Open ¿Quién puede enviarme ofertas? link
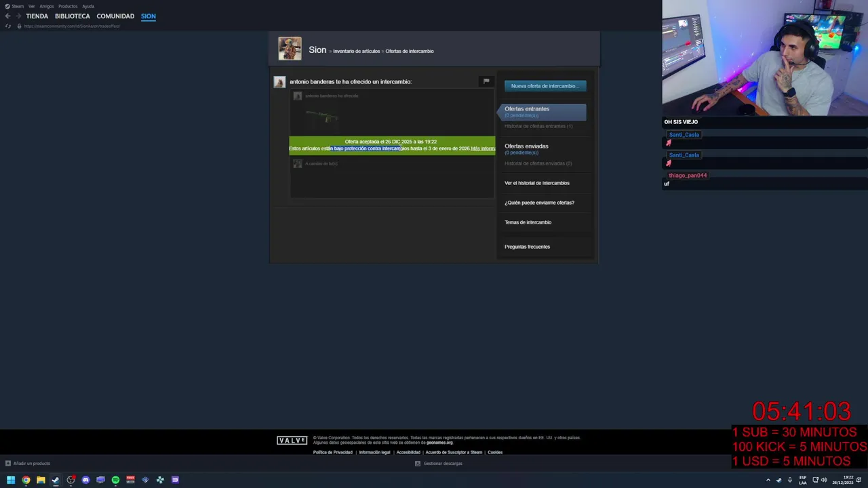This screenshot has height=488, width=868. 539,203
